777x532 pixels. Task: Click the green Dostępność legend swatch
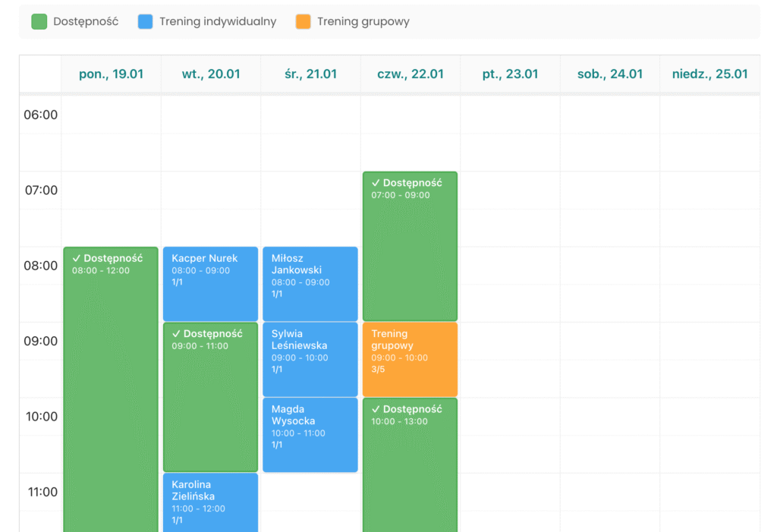pyautogui.click(x=39, y=22)
